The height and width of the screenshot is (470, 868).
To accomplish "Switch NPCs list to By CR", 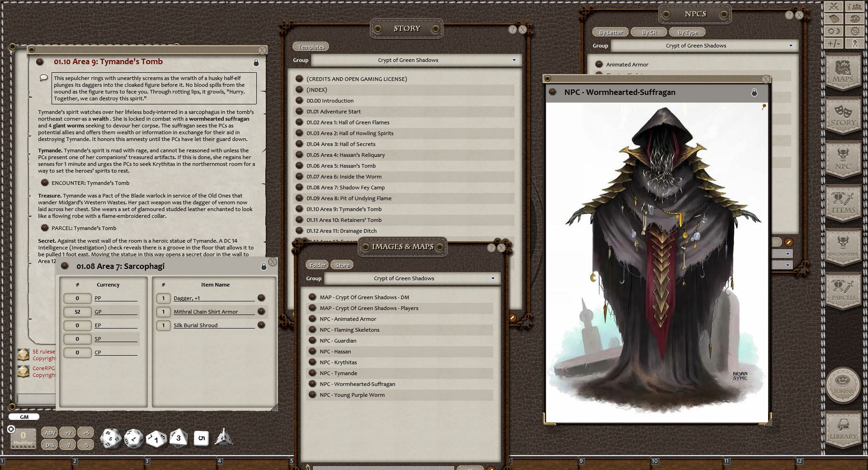I will point(649,33).
